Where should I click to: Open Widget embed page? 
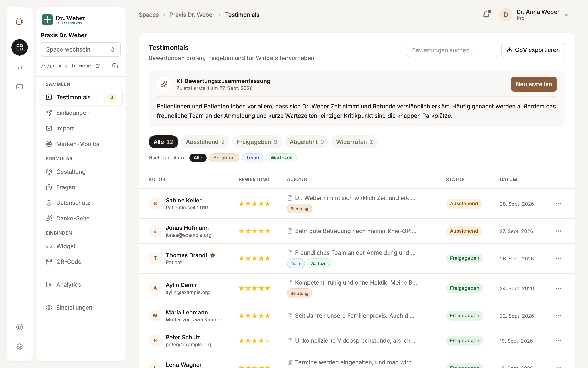pyautogui.click(x=81, y=246)
